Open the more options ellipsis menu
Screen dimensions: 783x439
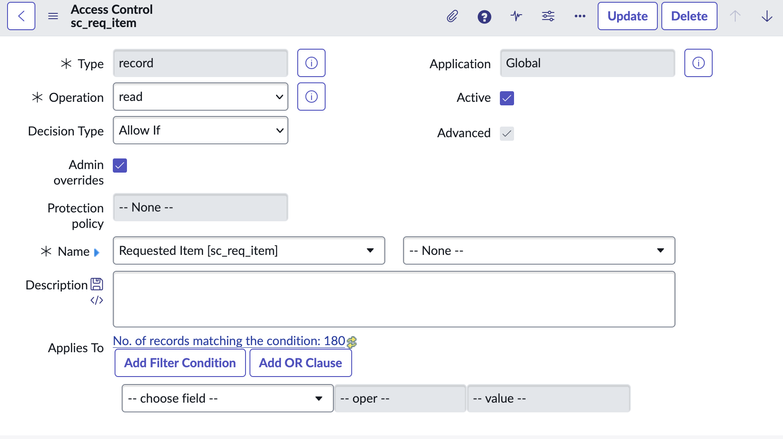click(x=580, y=16)
